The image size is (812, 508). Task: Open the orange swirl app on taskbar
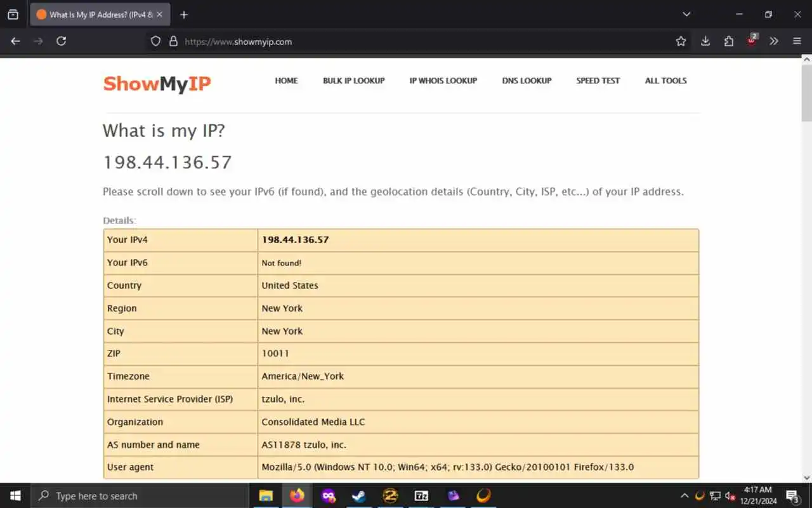click(x=483, y=496)
